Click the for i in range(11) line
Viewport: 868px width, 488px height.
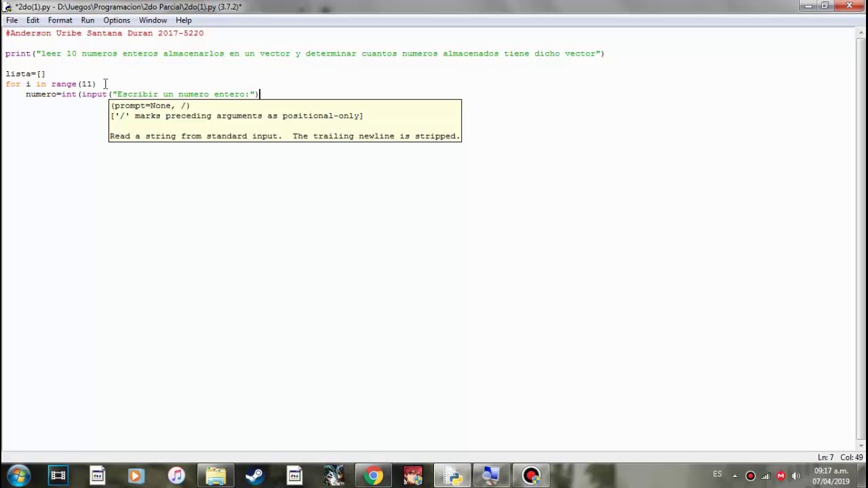click(x=51, y=84)
